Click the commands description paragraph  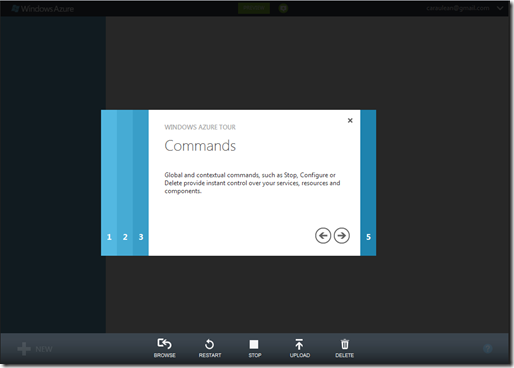pos(252,183)
